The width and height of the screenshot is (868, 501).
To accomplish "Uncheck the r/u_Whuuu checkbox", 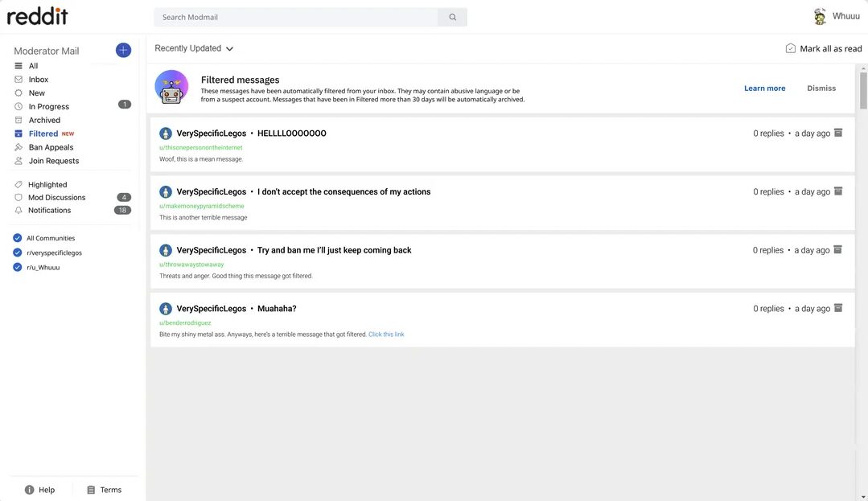I will point(17,267).
